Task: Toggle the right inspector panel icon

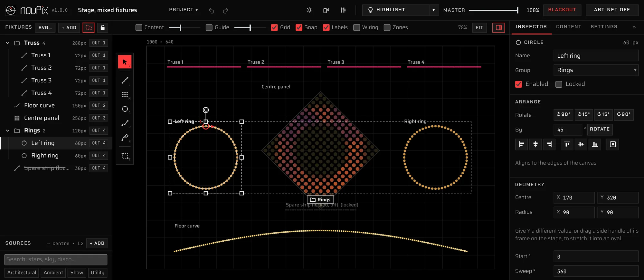Action: [498, 28]
